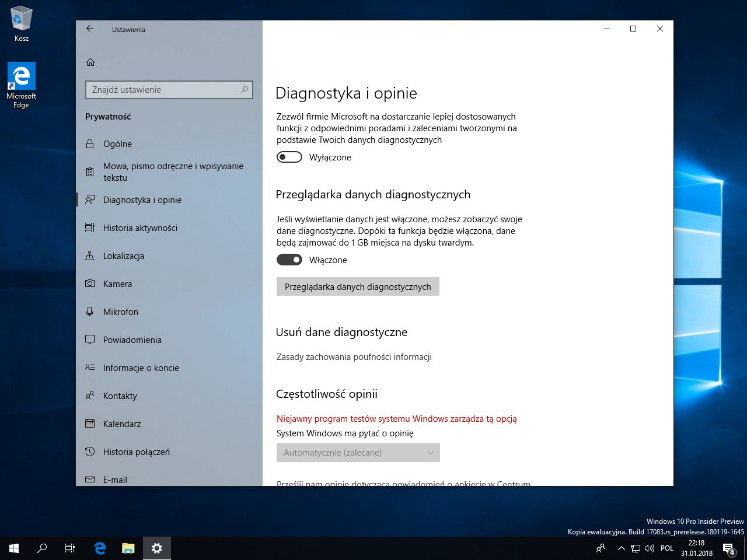The height and width of the screenshot is (560, 747).
Task: Select the Kontakty people icon in sidebar
Action: [x=90, y=395]
